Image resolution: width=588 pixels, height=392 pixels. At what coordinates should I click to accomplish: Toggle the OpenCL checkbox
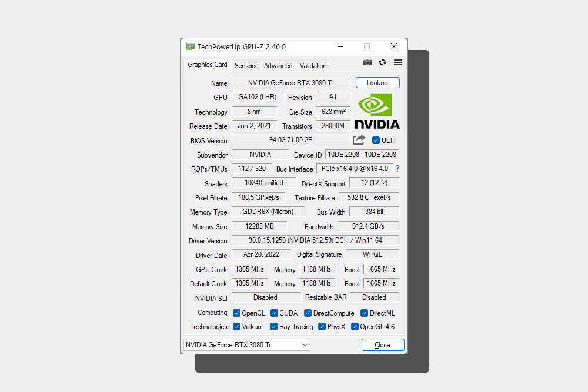coord(236,313)
